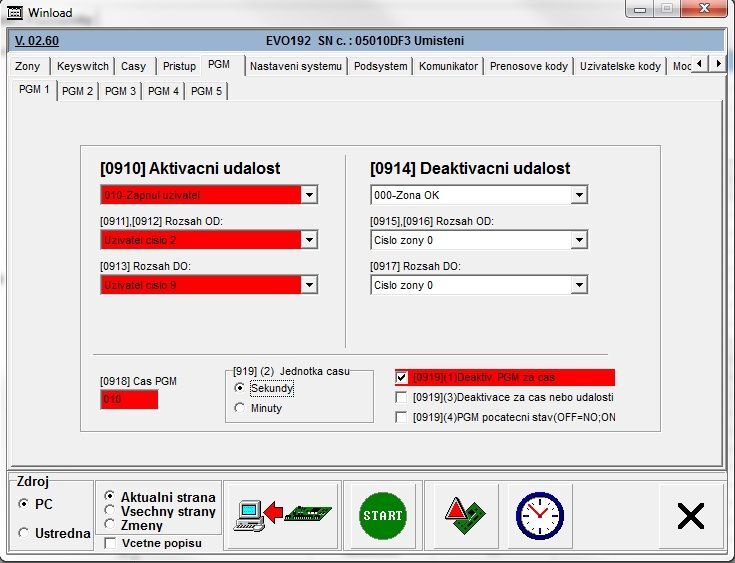Click the Winload title bar app icon
The width and height of the screenshot is (735, 563).
pyautogui.click(x=14, y=12)
